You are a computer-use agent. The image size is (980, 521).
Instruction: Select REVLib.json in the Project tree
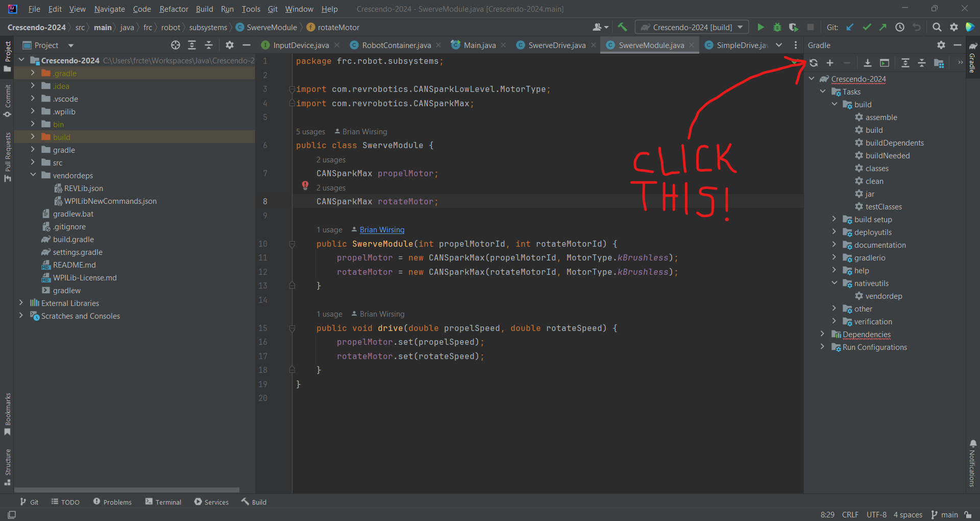[83, 188]
